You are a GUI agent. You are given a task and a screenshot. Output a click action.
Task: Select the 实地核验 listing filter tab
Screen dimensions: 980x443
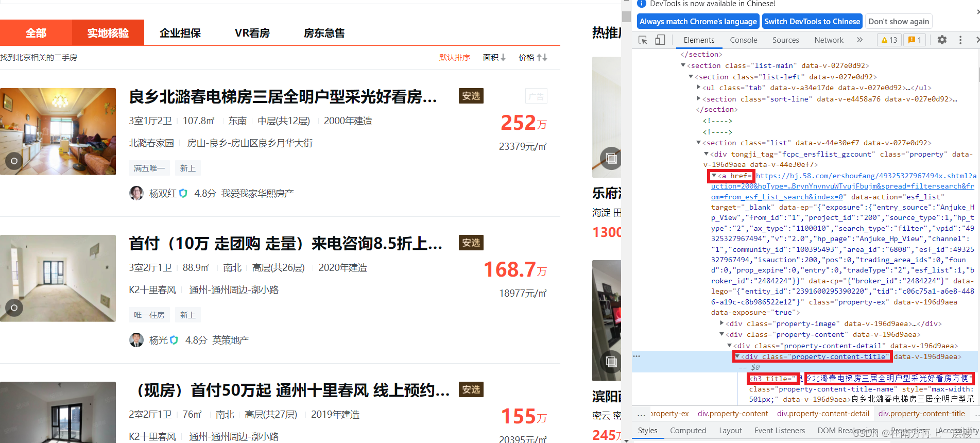pos(108,33)
